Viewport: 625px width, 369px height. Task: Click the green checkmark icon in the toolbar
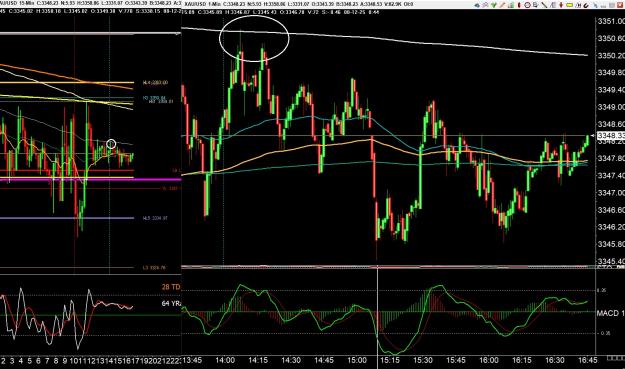(x=494, y=5)
